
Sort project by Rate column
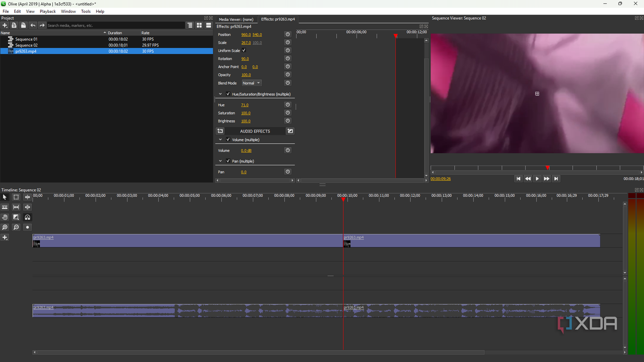tap(177, 33)
